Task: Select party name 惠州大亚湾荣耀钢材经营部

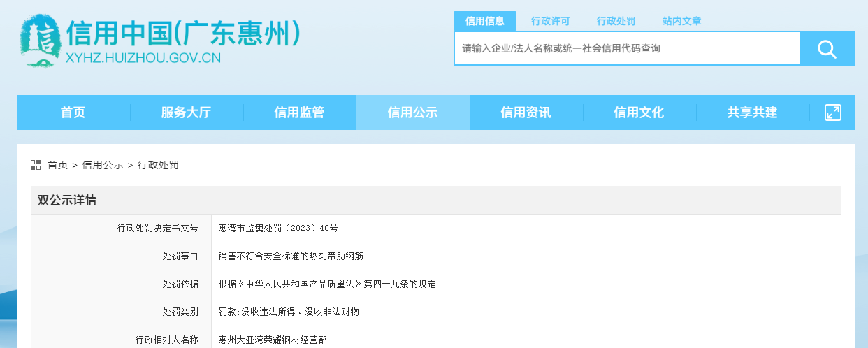Action: pyautogui.click(x=273, y=340)
